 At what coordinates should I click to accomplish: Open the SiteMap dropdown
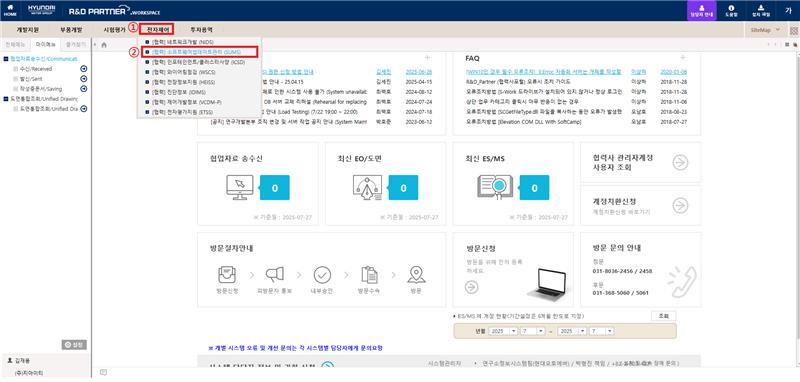(765, 30)
